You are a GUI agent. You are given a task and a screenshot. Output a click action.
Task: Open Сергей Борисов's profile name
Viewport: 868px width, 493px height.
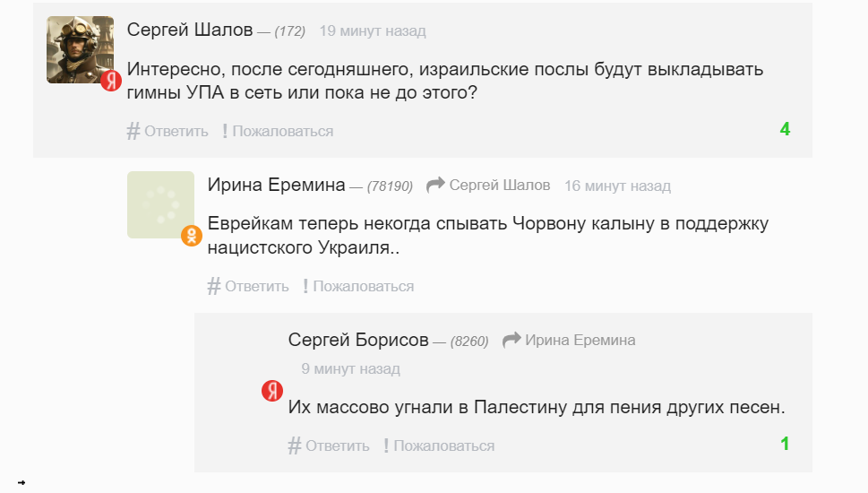point(358,340)
